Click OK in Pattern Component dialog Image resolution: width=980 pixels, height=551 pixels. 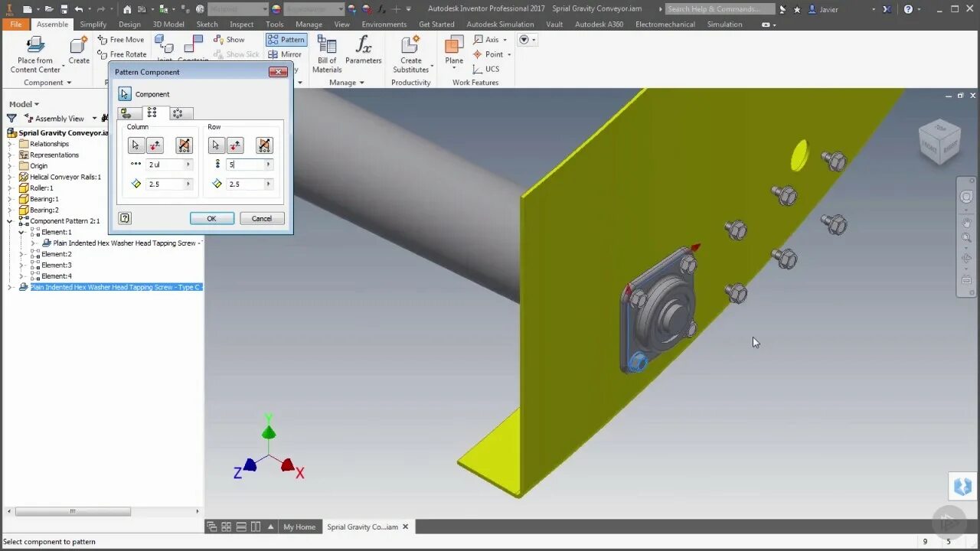pyautogui.click(x=211, y=219)
